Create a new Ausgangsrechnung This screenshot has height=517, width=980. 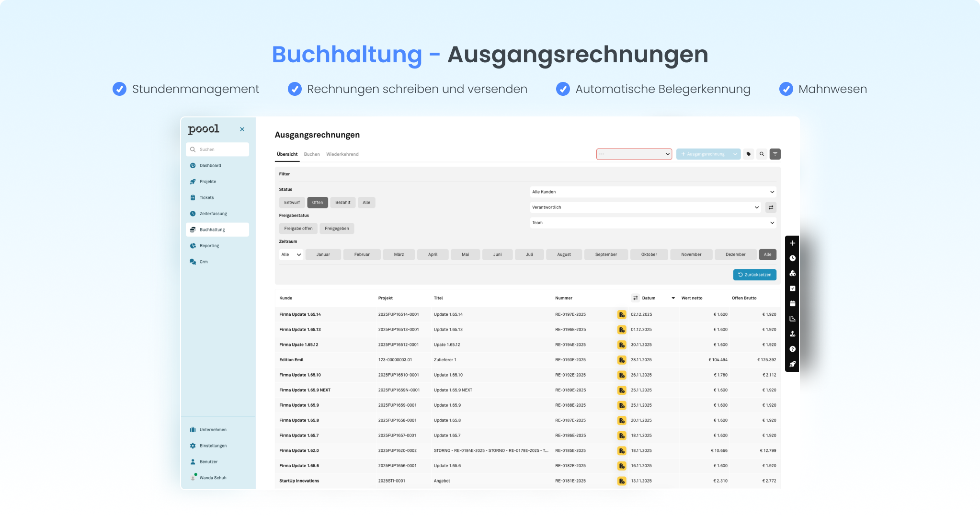tap(703, 154)
